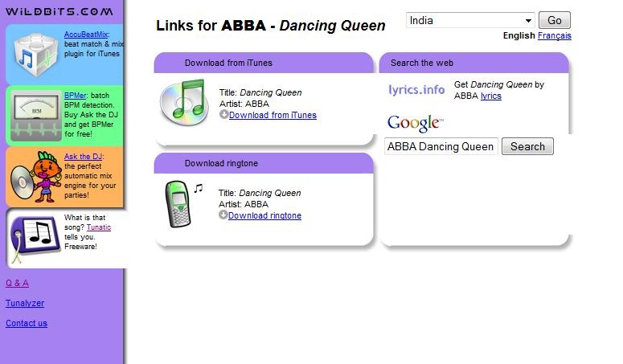This screenshot has height=364, width=623.
Task: Open the AccuBeatMix link
Action: pos(86,35)
